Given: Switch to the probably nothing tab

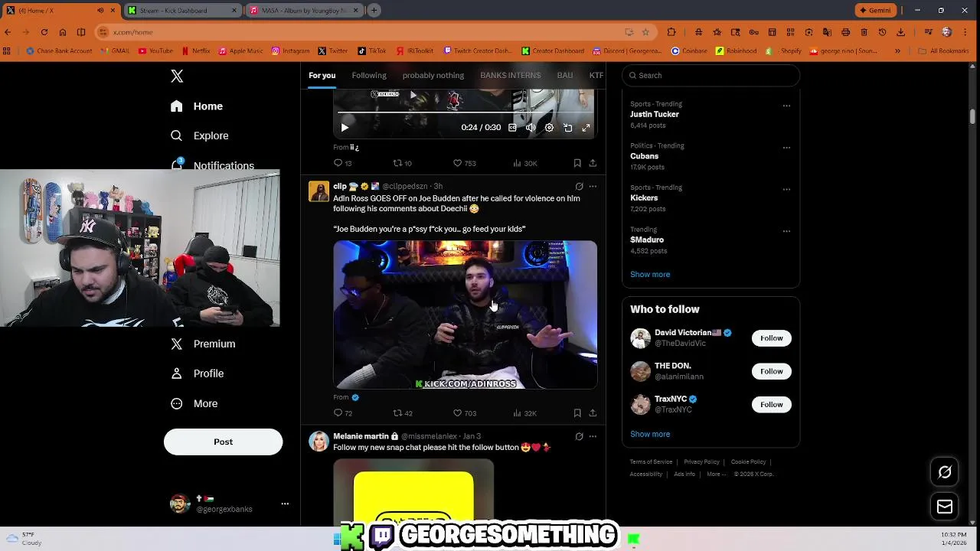Looking at the screenshot, I should (x=433, y=75).
